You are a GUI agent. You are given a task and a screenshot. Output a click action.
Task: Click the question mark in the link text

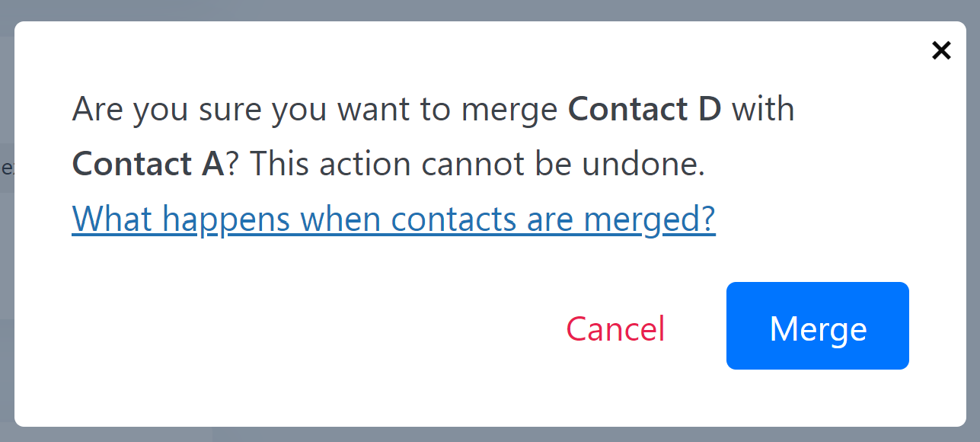(x=707, y=219)
